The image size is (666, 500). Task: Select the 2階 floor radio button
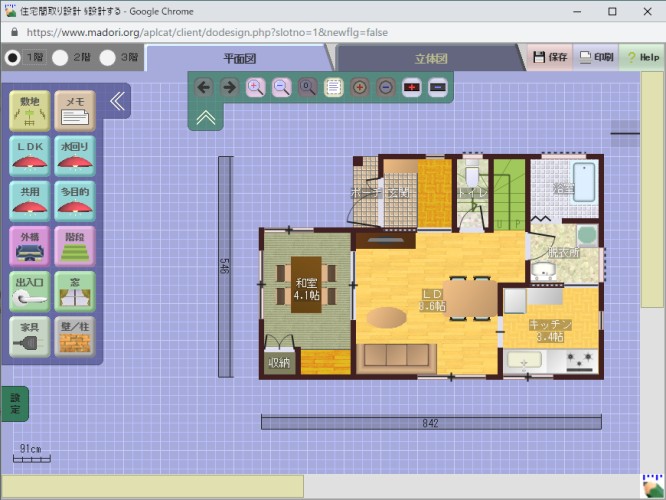coord(60,58)
